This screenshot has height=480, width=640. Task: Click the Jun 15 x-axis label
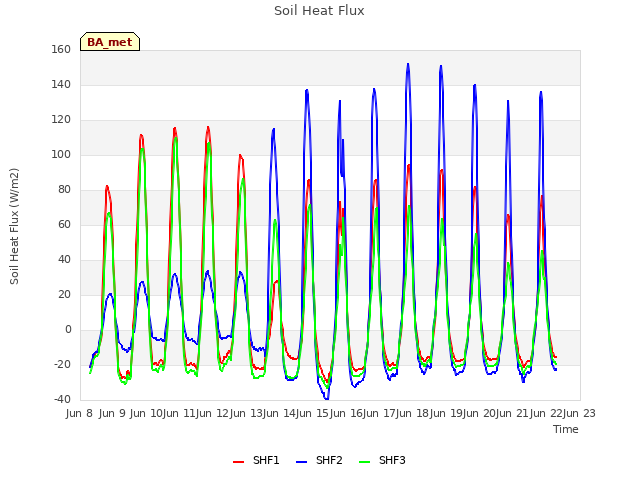[x=312, y=413]
